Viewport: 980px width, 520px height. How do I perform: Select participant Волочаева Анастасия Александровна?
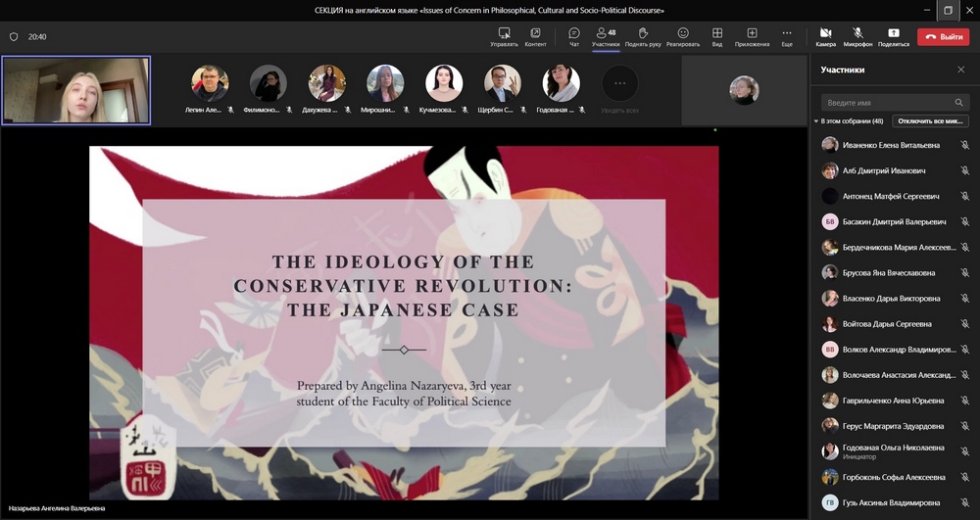pos(895,375)
